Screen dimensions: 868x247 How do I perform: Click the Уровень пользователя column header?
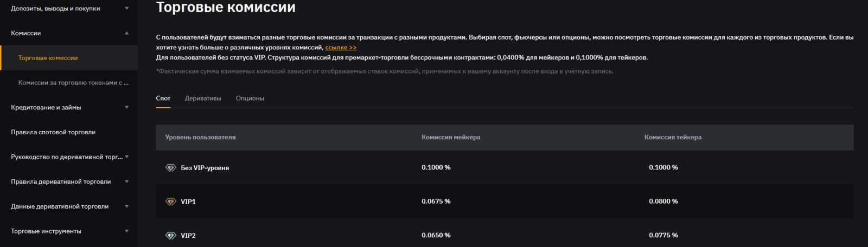[200, 138]
